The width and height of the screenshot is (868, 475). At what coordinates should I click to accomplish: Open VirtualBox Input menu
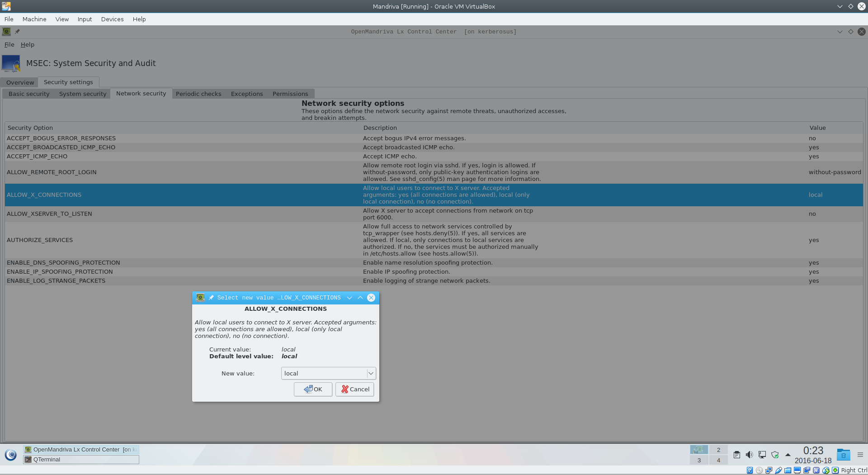(85, 19)
